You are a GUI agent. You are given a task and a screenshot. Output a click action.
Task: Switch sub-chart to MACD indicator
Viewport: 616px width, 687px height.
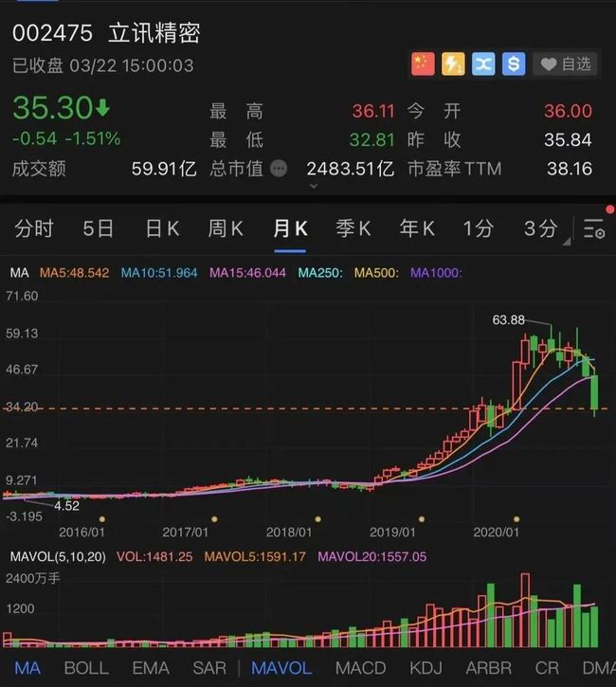click(360, 668)
